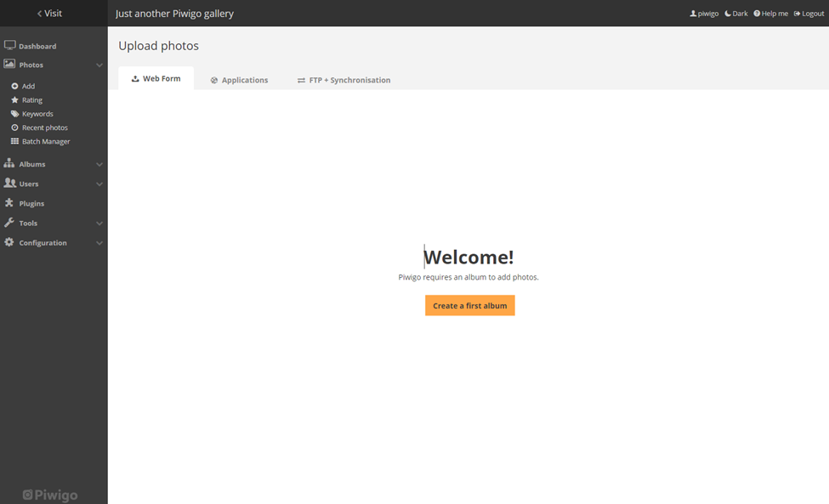829x504 pixels.
Task: Click the Logout exit icon
Action: 798,14
